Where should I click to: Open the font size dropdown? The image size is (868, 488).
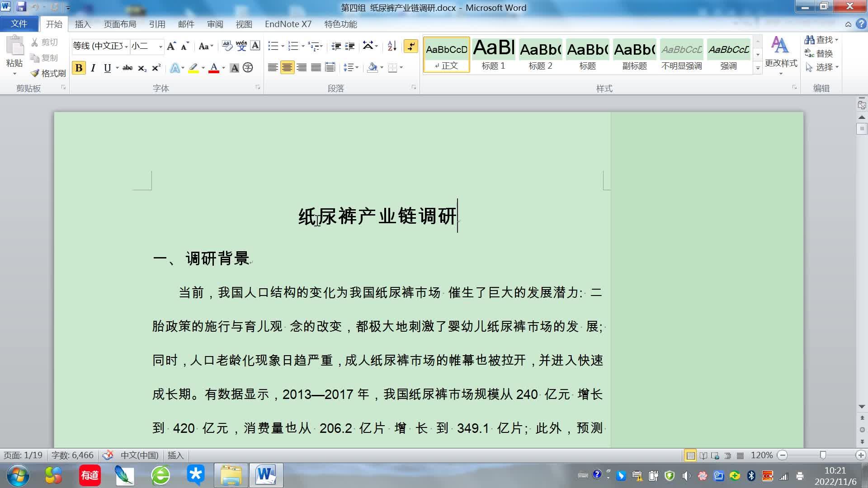[x=160, y=46]
